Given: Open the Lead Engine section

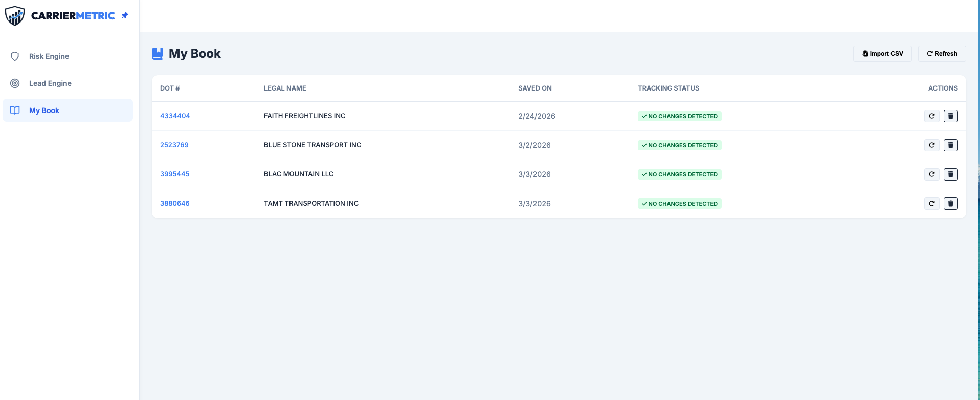Looking at the screenshot, I should [x=68, y=83].
